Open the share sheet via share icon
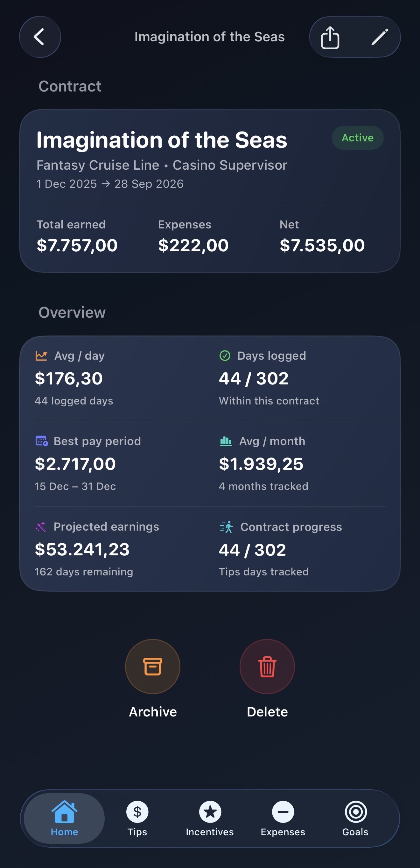420x868 pixels. coord(331,37)
